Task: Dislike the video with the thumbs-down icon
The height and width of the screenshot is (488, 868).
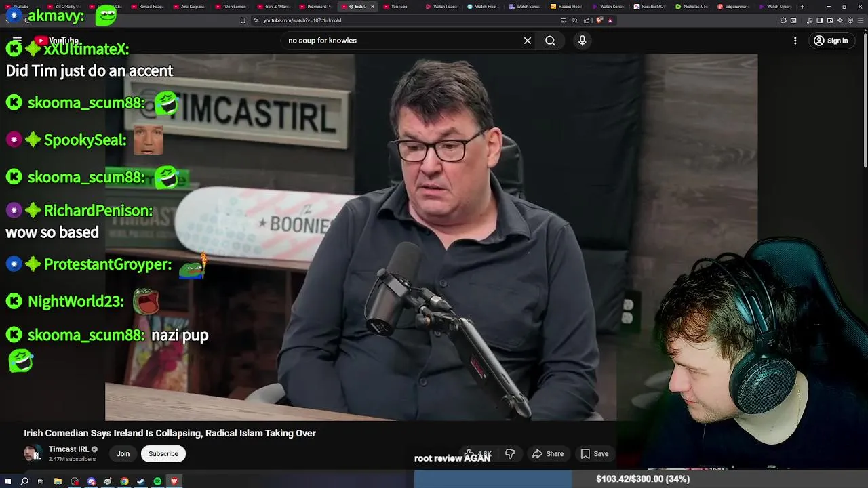Action: [x=510, y=453]
